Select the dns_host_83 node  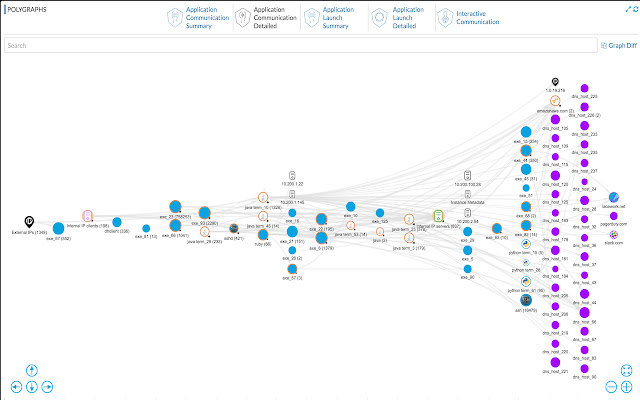point(584,350)
